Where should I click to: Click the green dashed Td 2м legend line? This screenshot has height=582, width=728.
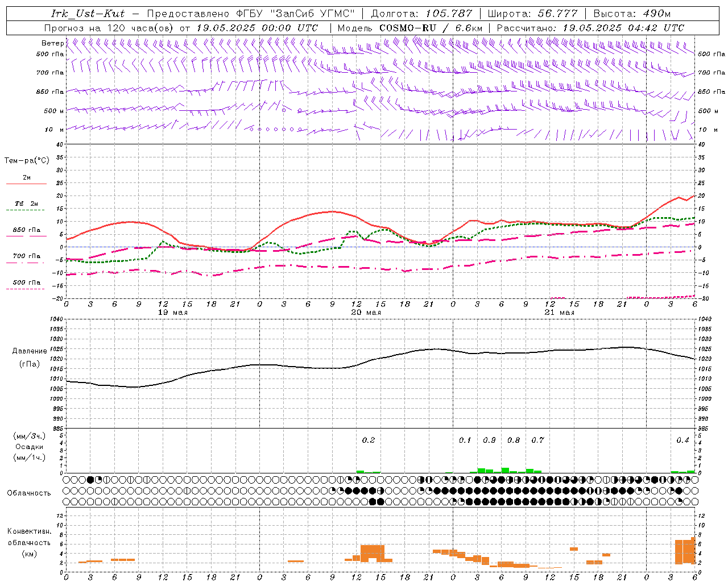coord(26,210)
